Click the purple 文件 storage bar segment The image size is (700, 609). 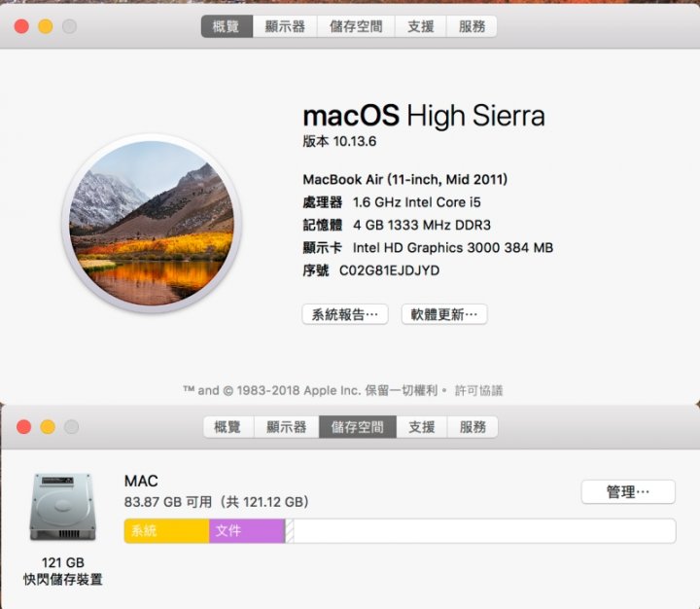click(247, 531)
